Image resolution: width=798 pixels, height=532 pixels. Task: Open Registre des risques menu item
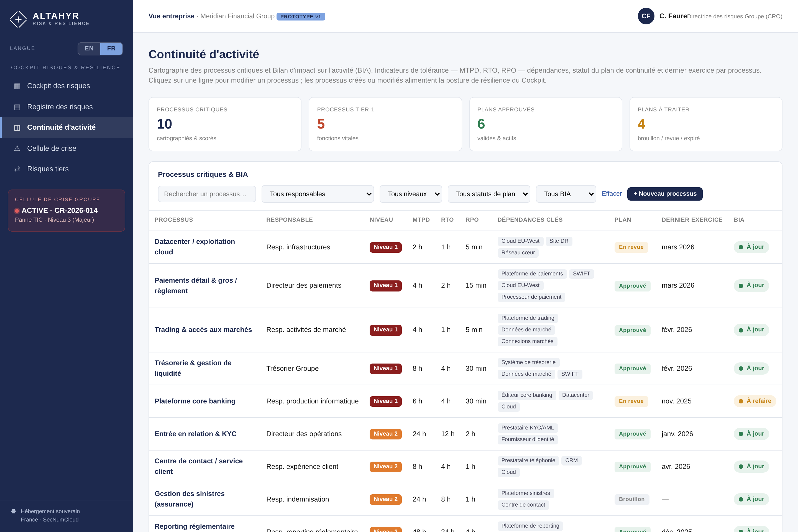pos(66,107)
